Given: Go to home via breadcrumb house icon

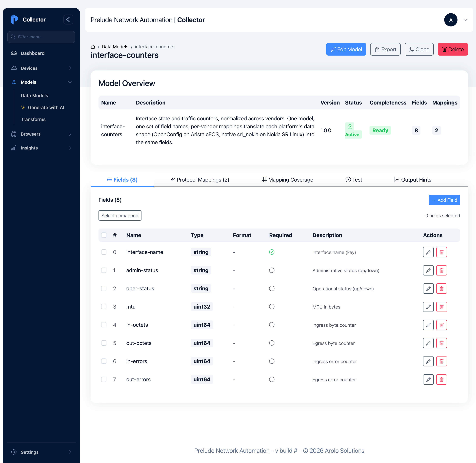Looking at the screenshot, I should 93,47.
